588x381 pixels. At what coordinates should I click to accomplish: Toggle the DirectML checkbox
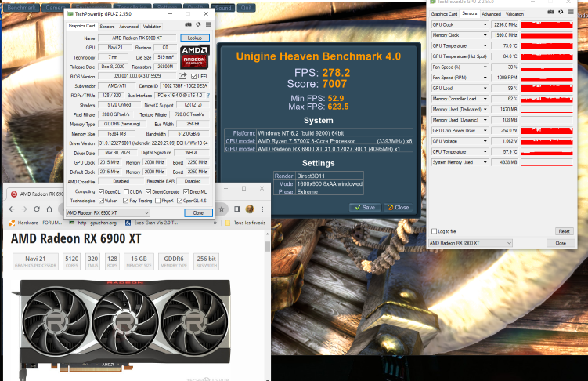pos(186,192)
